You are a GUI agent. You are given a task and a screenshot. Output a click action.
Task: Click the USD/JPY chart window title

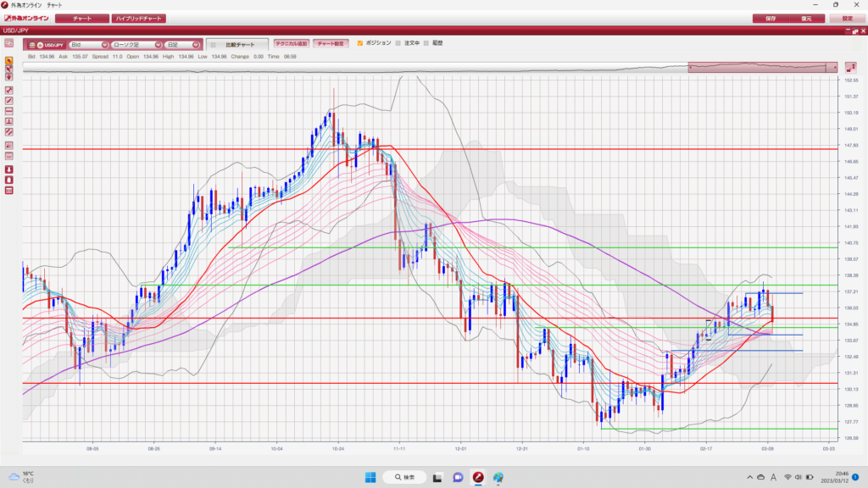tap(15, 30)
